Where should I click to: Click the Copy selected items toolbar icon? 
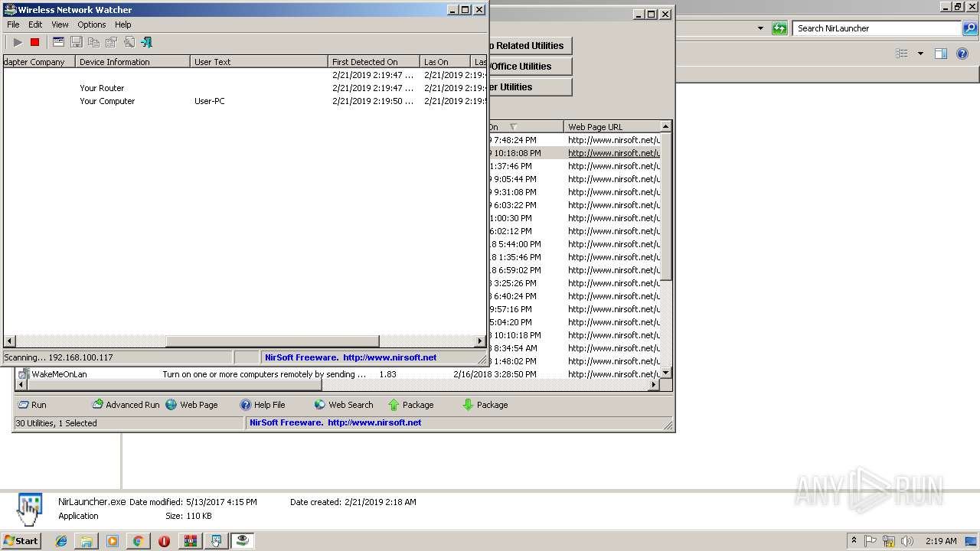point(93,42)
